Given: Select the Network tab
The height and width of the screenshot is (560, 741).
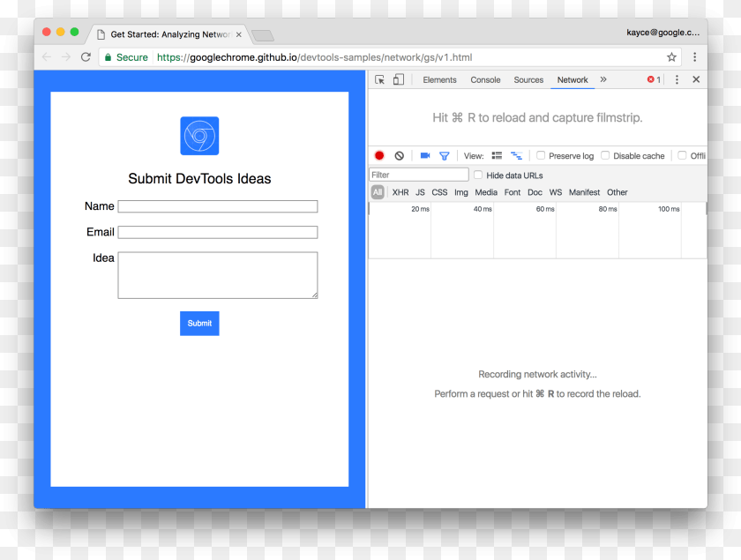Looking at the screenshot, I should tap(573, 80).
